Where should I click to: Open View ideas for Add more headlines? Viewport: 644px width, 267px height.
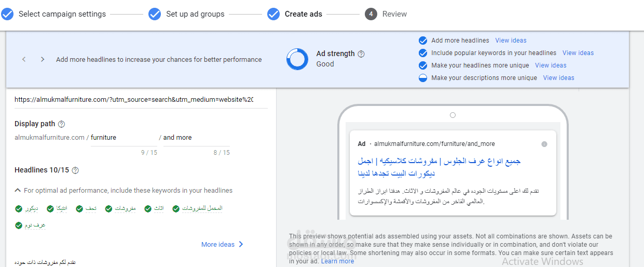pyautogui.click(x=511, y=41)
